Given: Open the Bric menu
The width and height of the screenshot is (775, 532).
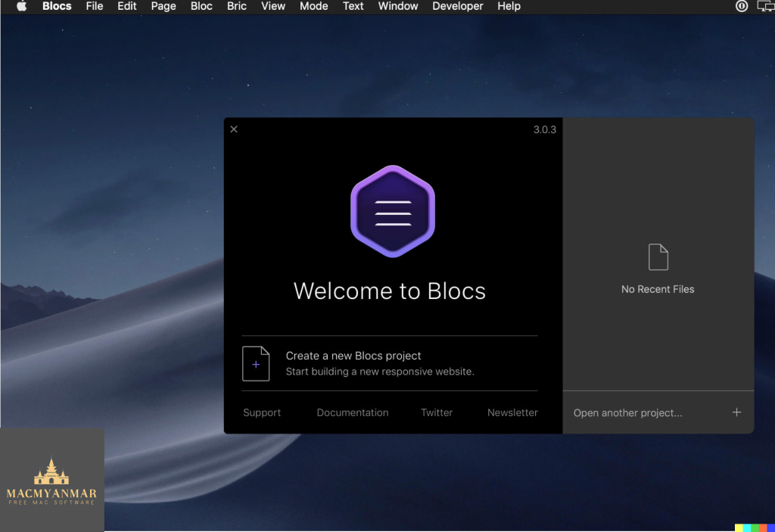Looking at the screenshot, I should (237, 6).
